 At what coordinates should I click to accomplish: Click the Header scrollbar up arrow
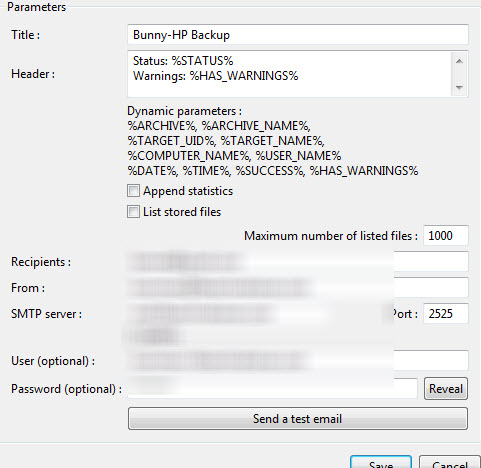459,61
